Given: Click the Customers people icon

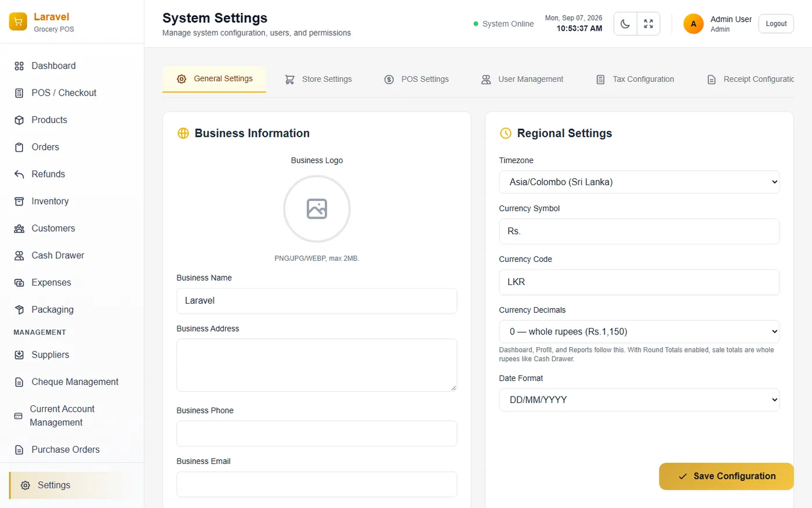Looking at the screenshot, I should [x=19, y=229].
